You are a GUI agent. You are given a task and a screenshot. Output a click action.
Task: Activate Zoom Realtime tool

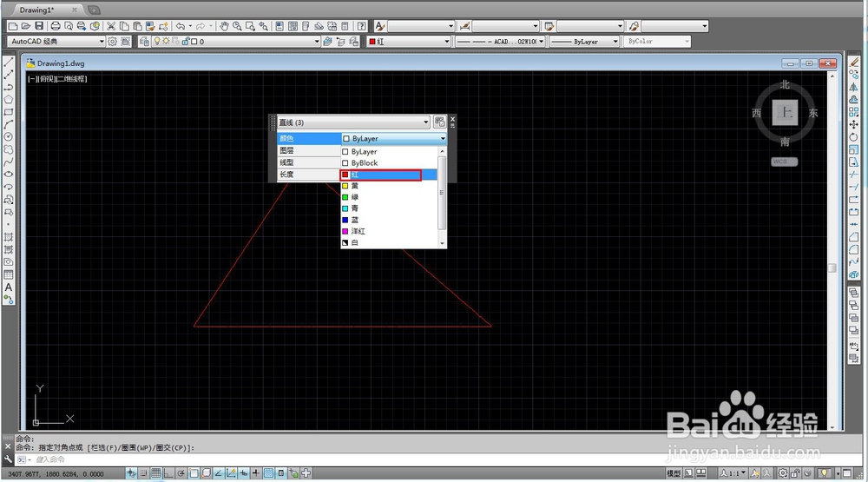point(237,26)
